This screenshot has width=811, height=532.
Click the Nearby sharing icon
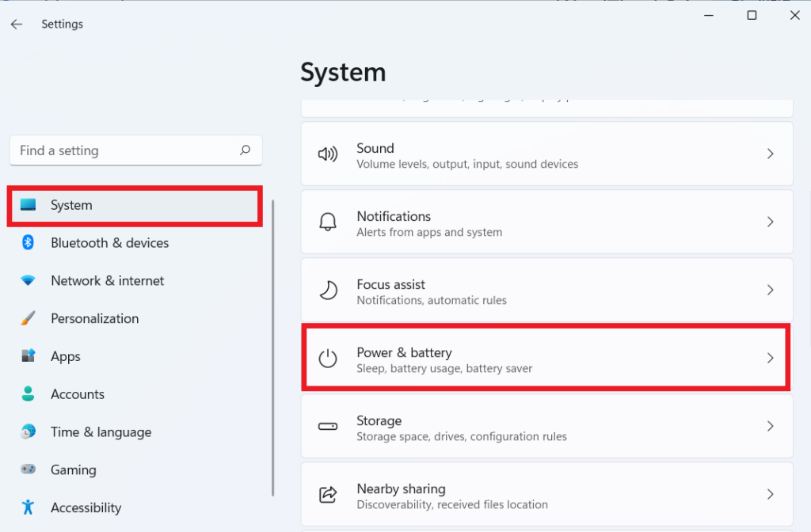(x=329, y=494)
